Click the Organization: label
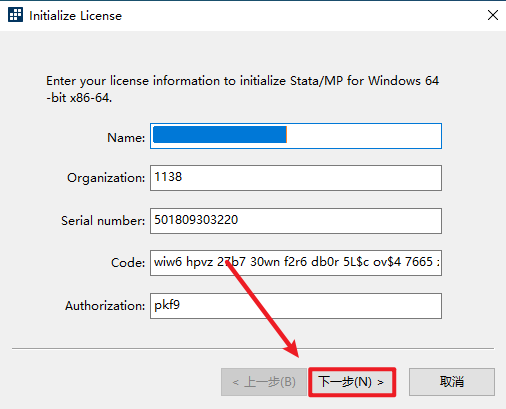 click(x=106, y=178)
